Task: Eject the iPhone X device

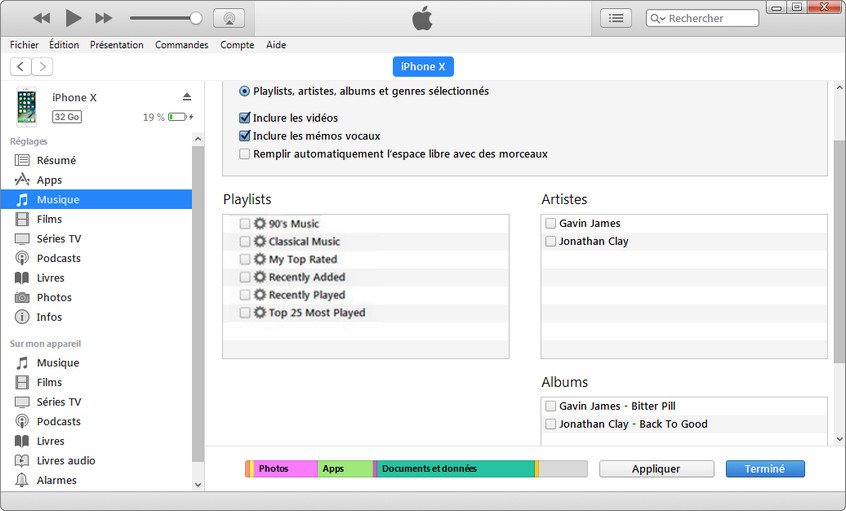Action: (187, 97)
